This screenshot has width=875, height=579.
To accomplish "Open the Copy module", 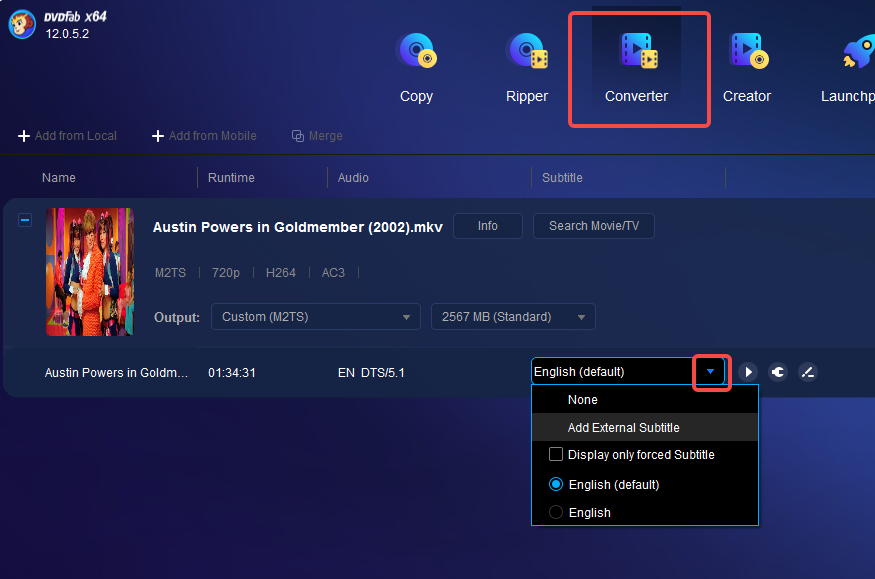I will click(x=416, y=68).
